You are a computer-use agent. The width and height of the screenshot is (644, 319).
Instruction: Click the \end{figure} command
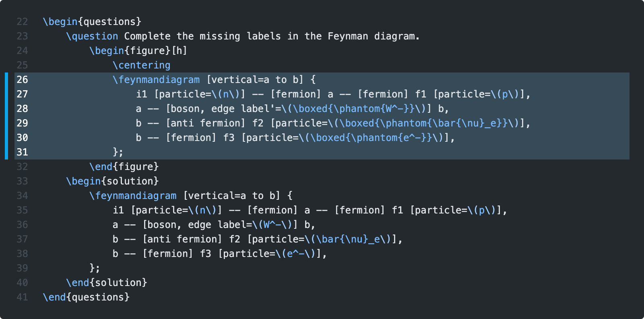[124, 167]
